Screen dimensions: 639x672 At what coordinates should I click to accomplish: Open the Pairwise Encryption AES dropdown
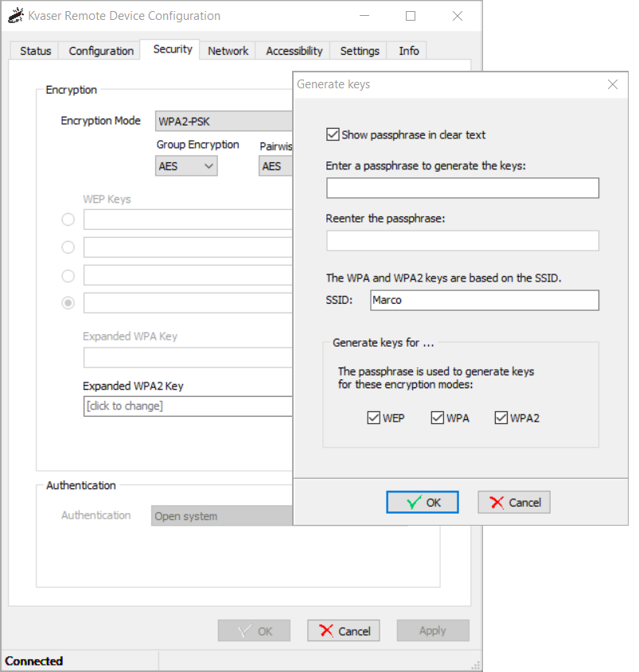point(275,166)
